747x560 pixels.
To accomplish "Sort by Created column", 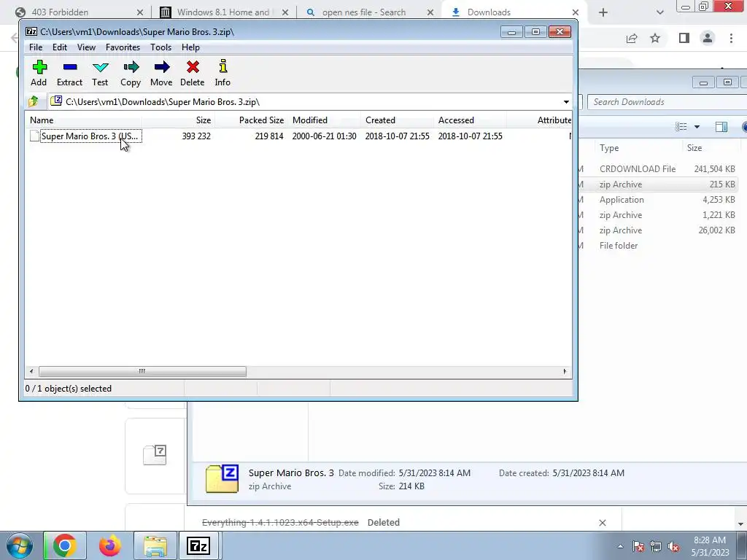I will point(398,120).
